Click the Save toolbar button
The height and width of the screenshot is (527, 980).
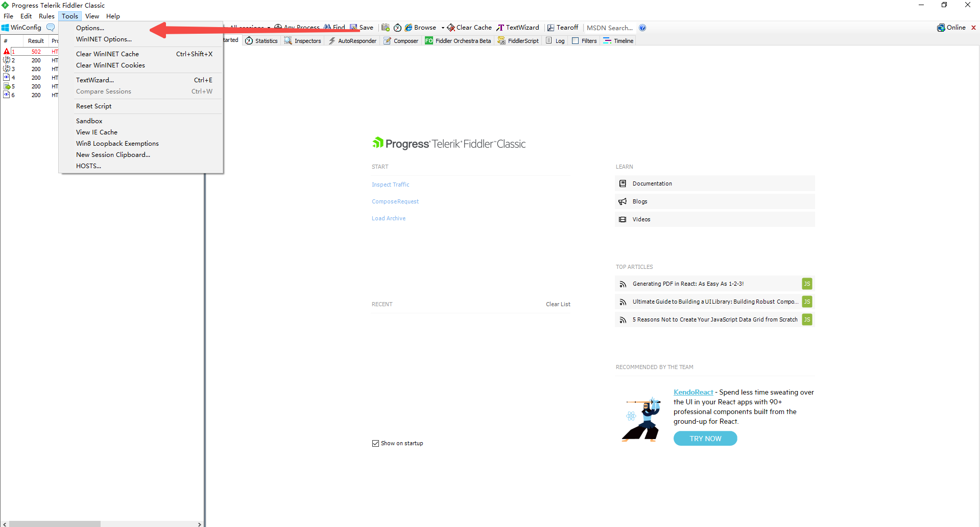tap(362, 28)
